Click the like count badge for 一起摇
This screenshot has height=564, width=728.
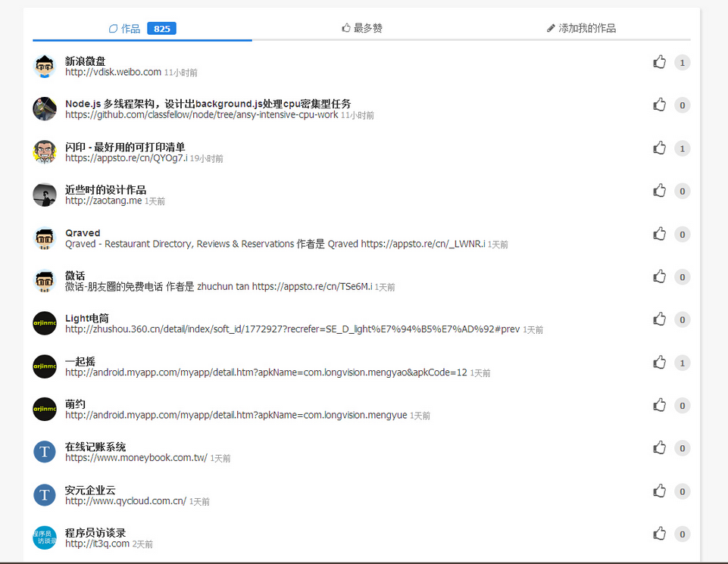[682, 363]
